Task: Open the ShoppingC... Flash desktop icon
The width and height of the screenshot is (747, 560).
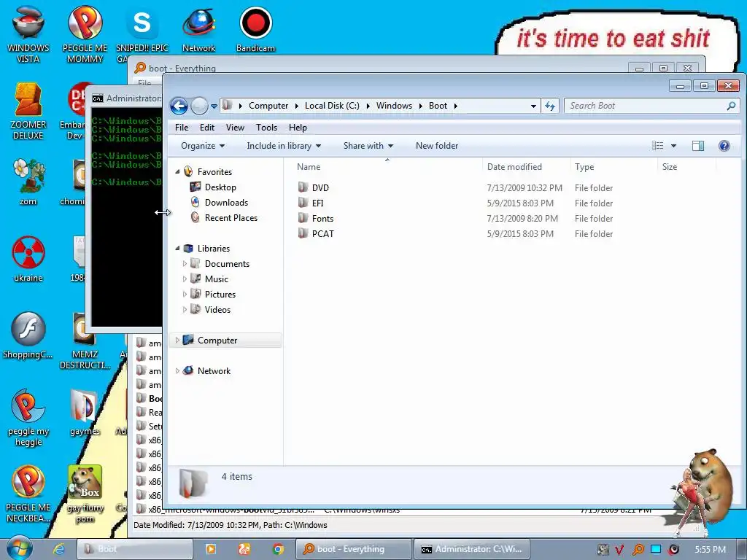Action: click(x=28, y=335)
